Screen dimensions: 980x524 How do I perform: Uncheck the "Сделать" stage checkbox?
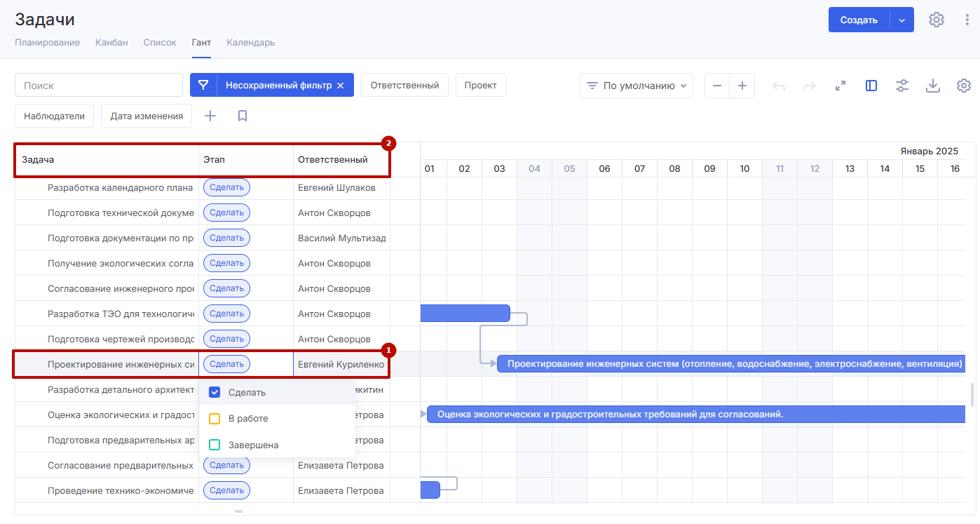click(215, 392)
